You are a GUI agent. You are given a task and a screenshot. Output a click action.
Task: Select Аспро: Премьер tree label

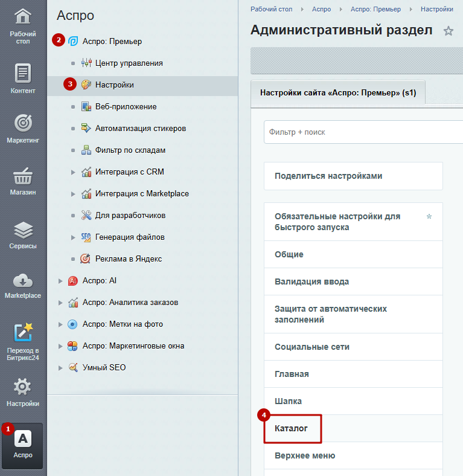[x=112, y=41]
